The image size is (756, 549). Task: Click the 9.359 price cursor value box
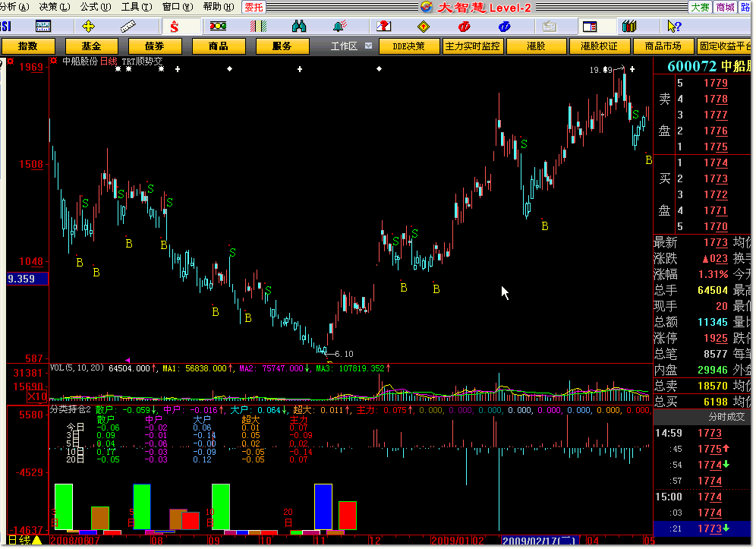[27, 279]
